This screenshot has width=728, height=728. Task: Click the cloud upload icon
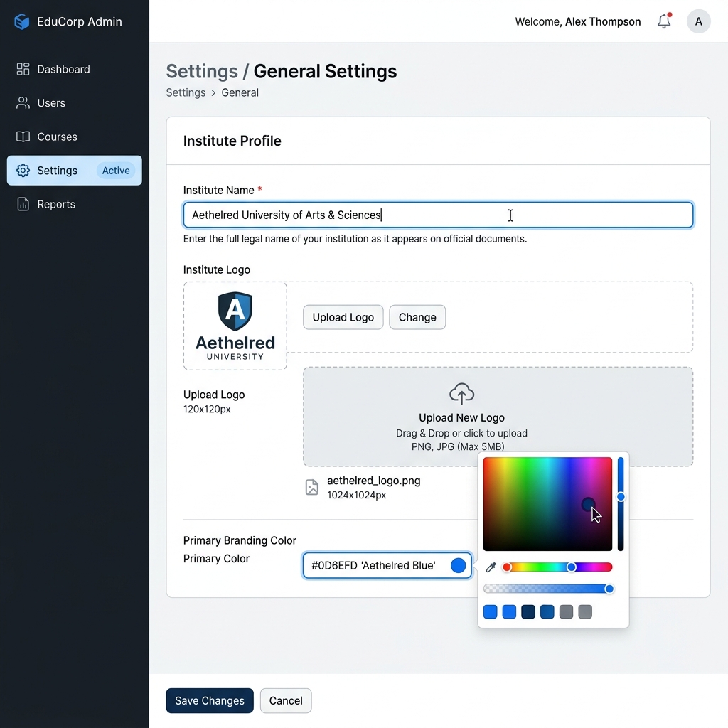coord(461,394)
